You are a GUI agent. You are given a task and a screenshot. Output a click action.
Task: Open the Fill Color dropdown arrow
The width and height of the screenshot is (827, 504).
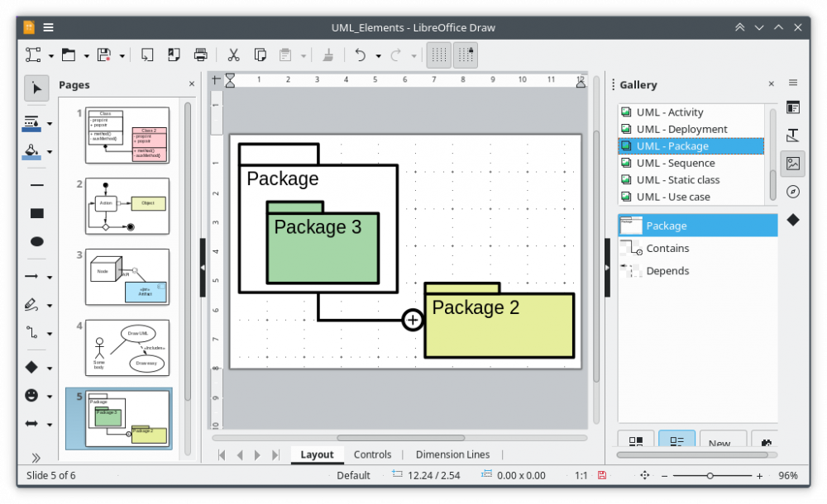(50, 152)
